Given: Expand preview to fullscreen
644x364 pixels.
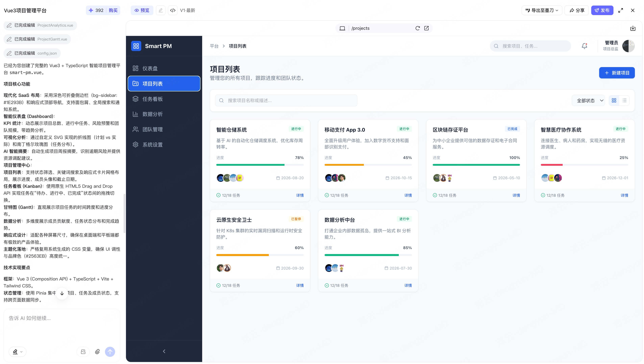Looking at the screenshot, I should [620, 10].
